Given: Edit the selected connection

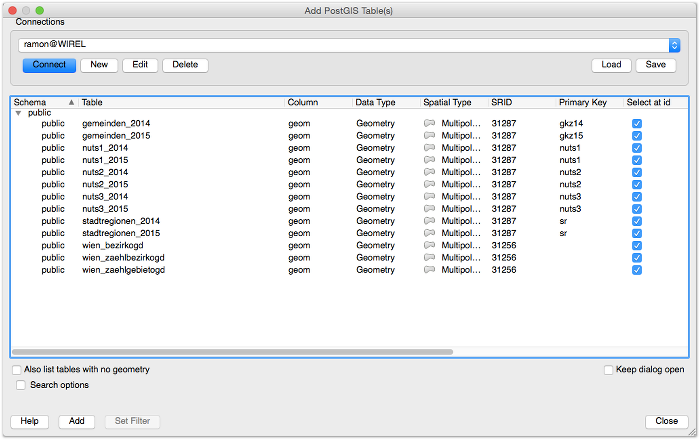Looking at the screenshot, I should (x=140, y=65).
